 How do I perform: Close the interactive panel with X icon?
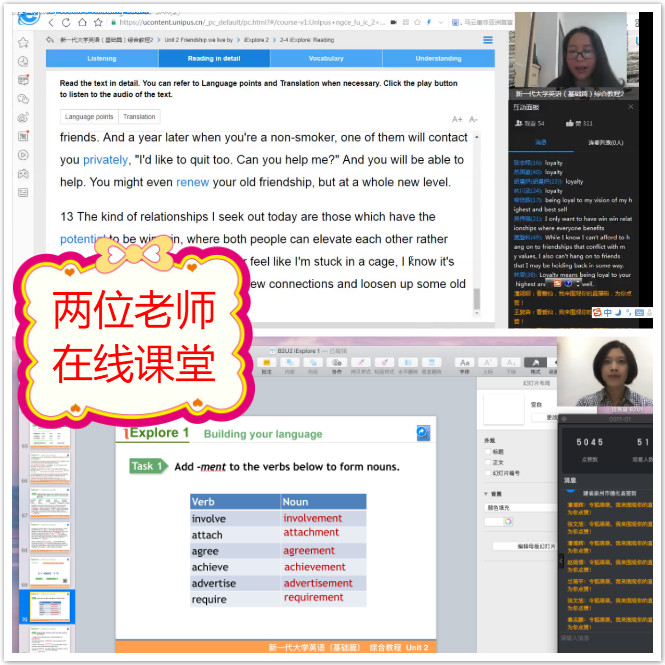click(x=630, y=105)
